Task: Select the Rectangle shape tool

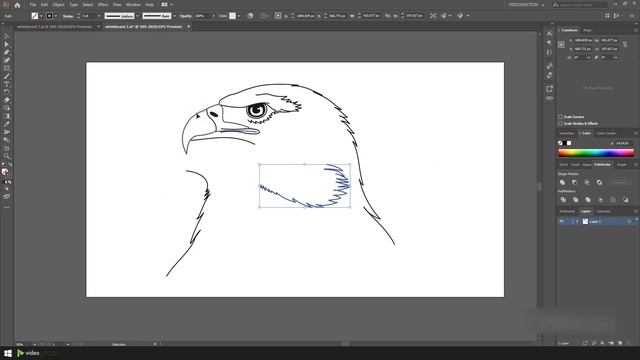Action: click(x=7, y=68)
